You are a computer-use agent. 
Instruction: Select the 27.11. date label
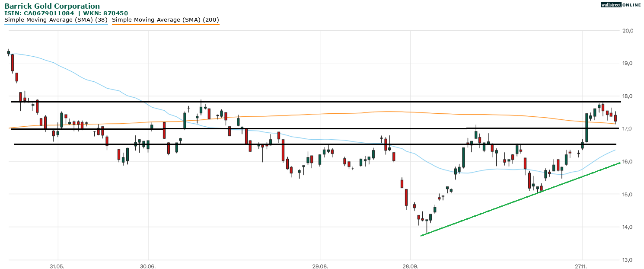coord(582,266)
